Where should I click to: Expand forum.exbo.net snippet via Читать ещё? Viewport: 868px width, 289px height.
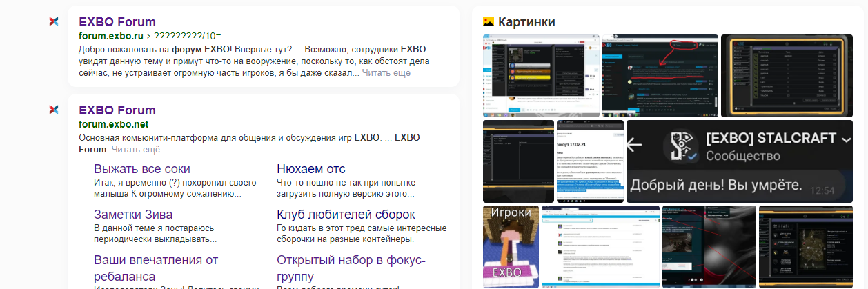136,149
